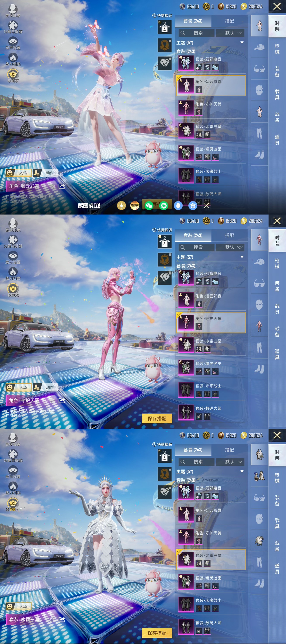The height and width of the screenshot is (644, 286).
Task: Select the glasses category in bottom screenshot
Action: point(259,498)
